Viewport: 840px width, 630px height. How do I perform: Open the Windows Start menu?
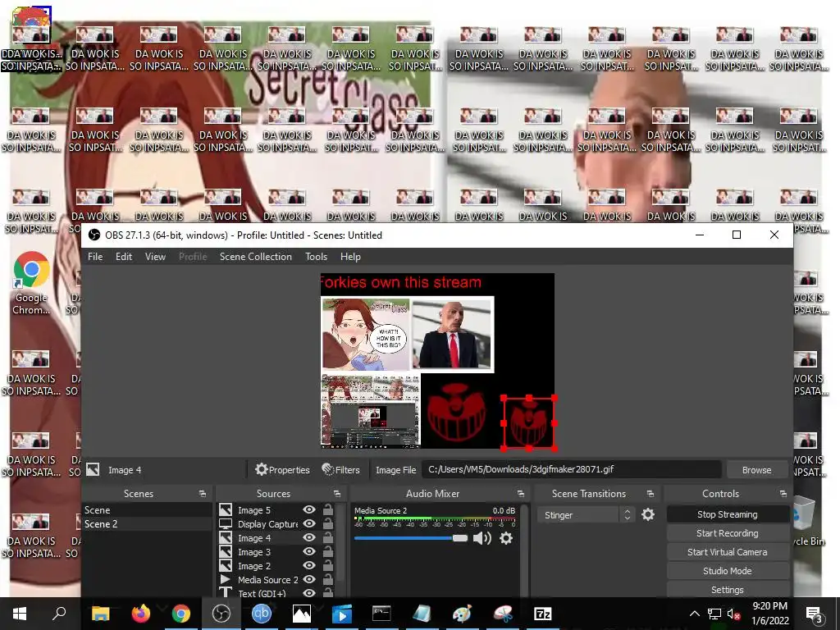pyautogui.click(x=20, y=614)
